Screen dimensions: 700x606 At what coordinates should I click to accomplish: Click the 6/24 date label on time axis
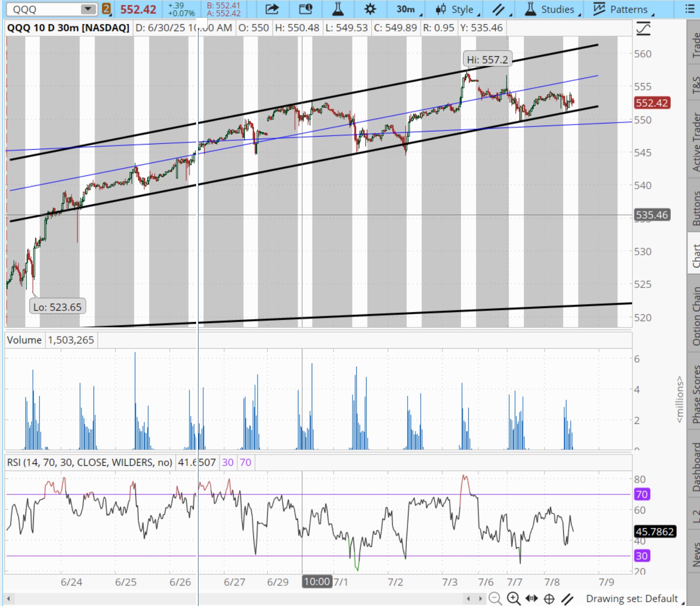71,582
